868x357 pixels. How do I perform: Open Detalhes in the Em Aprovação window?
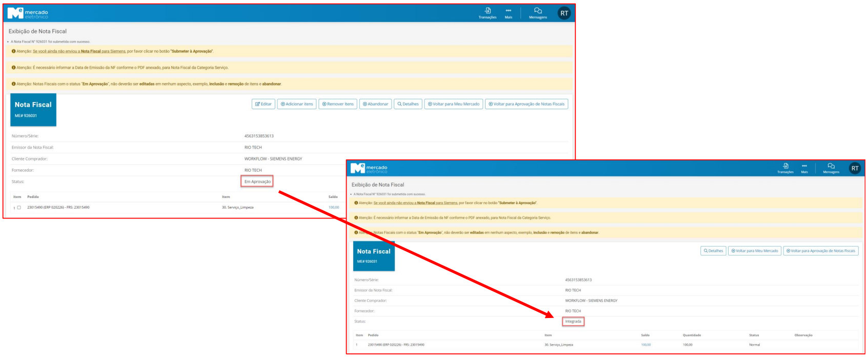pos(408,104)
